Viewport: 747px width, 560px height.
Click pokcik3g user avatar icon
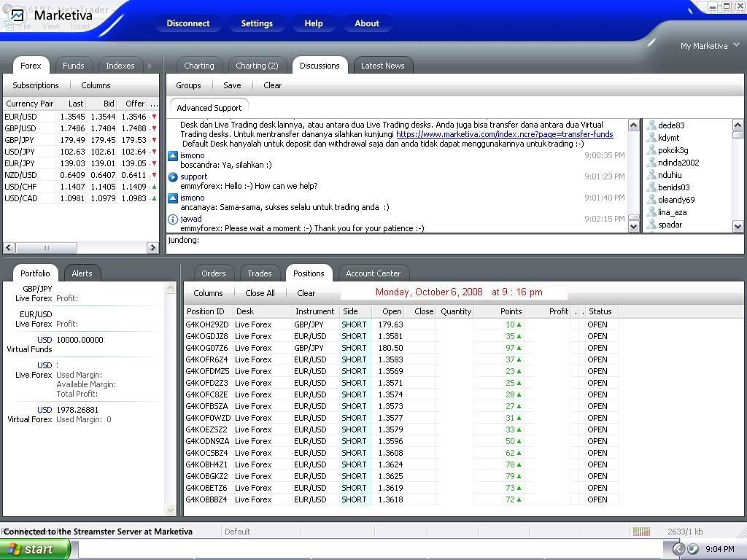pos(651,150)
